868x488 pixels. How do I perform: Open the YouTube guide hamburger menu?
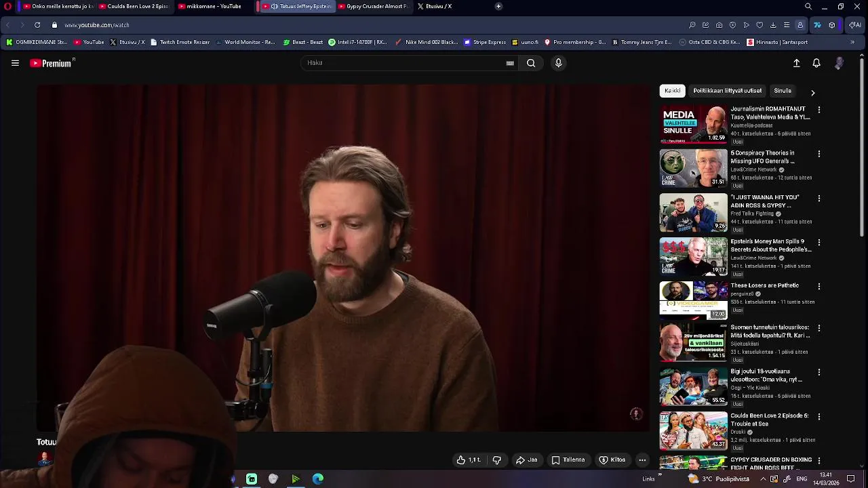tap(15, 63)
